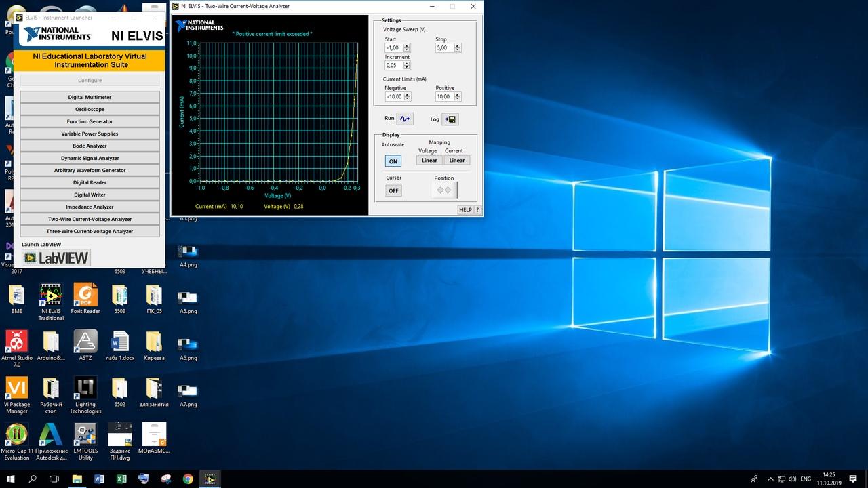Adjust Negative current limit stepper

pyautogui.click(x=407, y=97)
